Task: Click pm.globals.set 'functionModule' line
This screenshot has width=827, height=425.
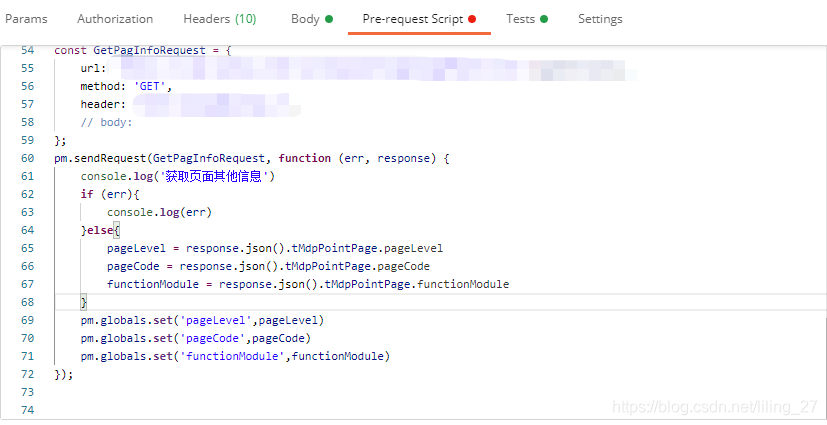Action: pos(235,356)
